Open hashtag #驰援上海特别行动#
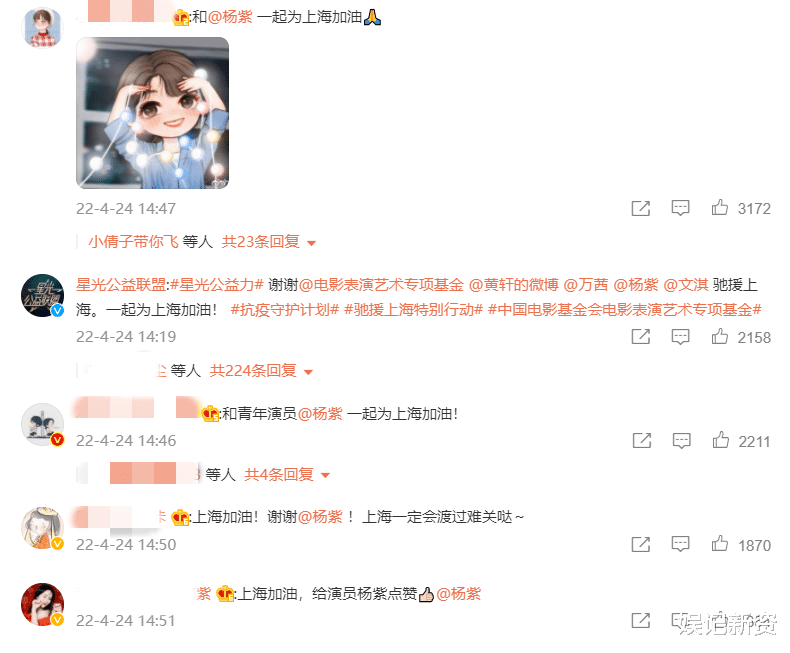The width and height of the screenshot is (790, 653). tap(414, 309)
